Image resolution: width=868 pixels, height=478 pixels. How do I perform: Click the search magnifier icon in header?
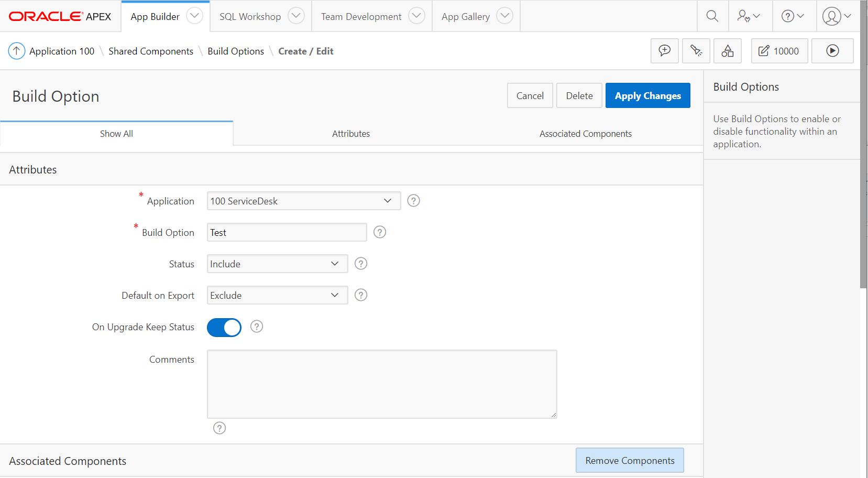[712, 16]
